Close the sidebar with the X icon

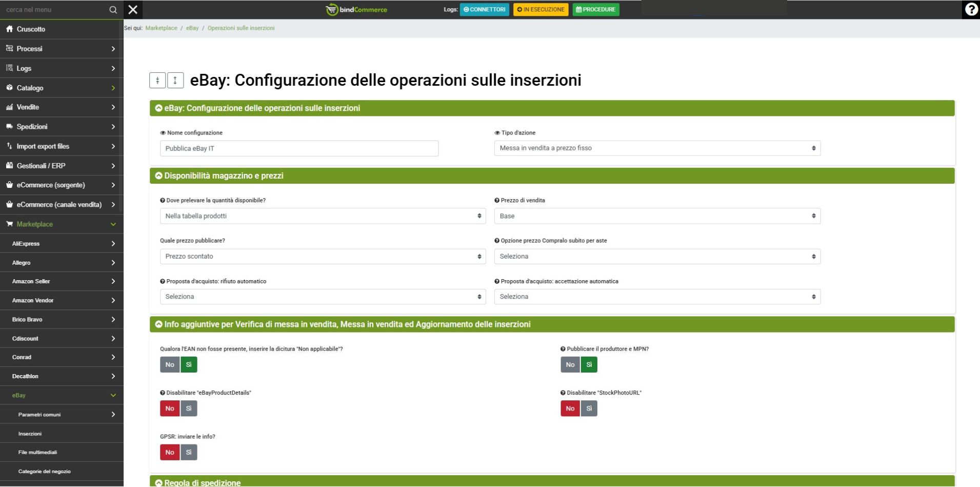coord(133,10)
